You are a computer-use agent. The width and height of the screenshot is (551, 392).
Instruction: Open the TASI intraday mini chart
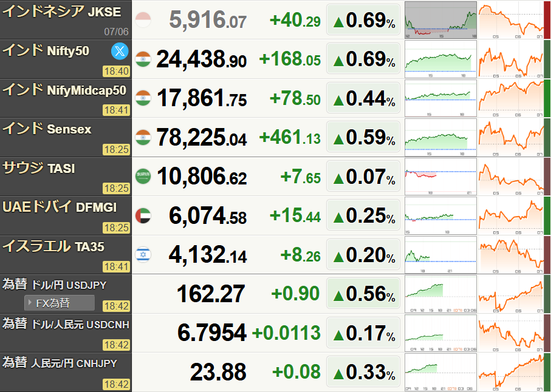[440, 177]
